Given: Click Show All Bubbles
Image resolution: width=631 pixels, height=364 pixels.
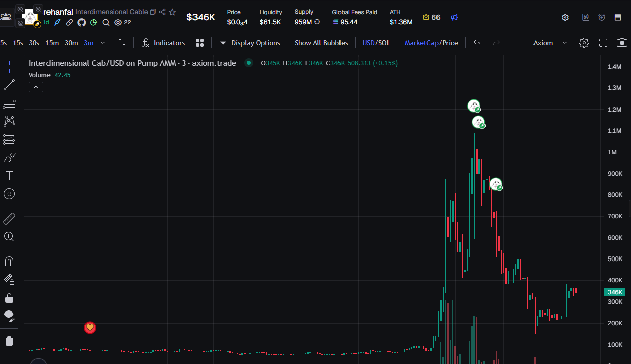Looking at the screenshot, I should tap(321, 43).
